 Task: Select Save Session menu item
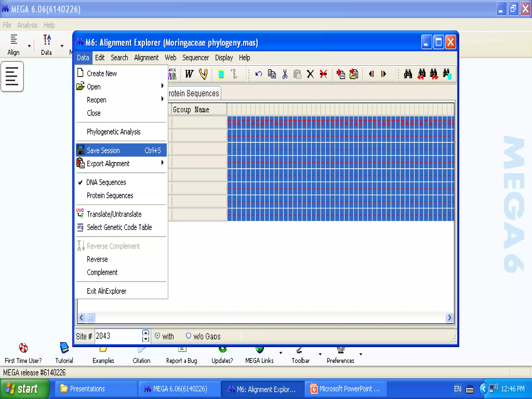click(x=121, y=150)
